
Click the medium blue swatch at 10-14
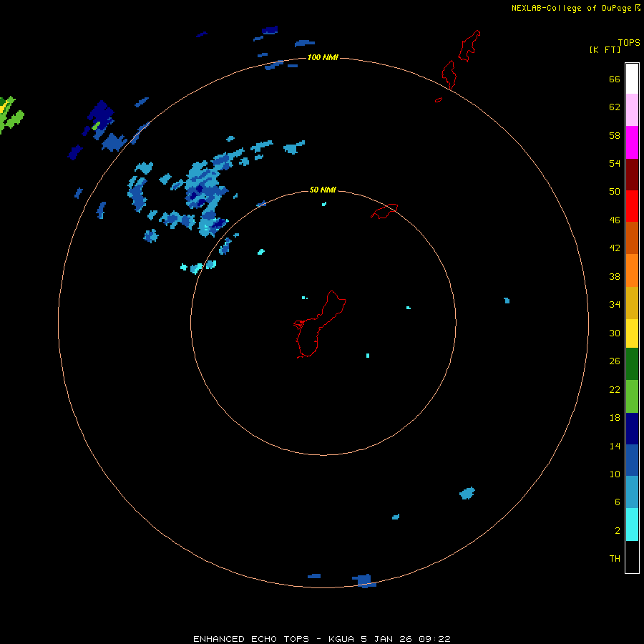point(632,460)
